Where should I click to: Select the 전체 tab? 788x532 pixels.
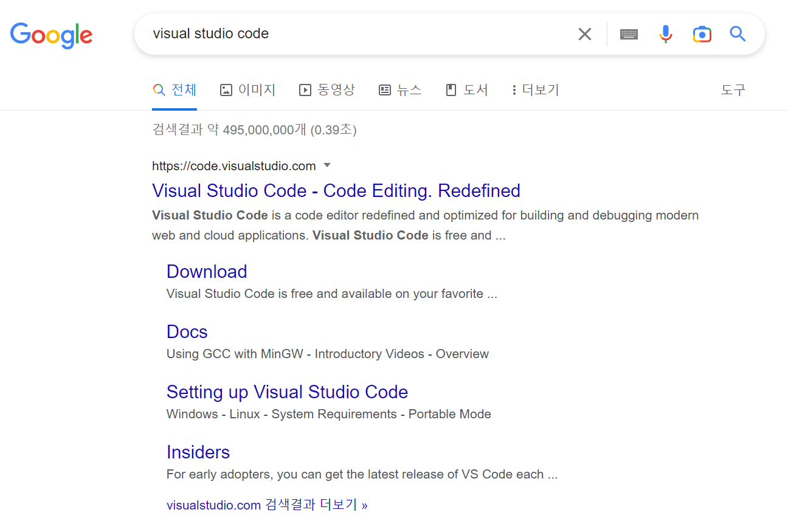(x=175, y=90)
